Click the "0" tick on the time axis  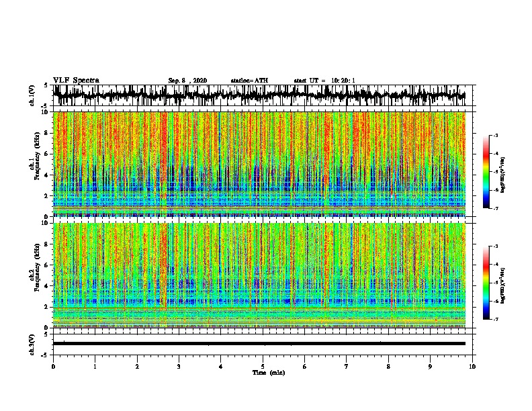(x=53, y=367)
